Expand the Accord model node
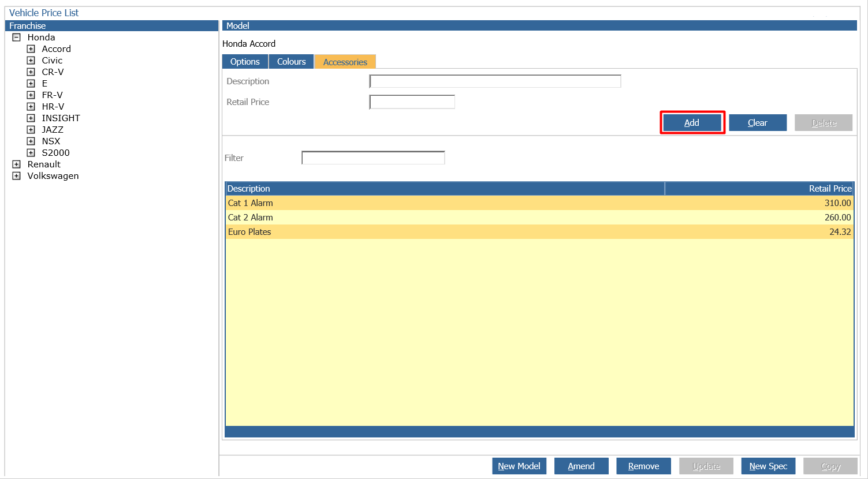The width and height of the screenshot is (868, 479). pos(31,49)
